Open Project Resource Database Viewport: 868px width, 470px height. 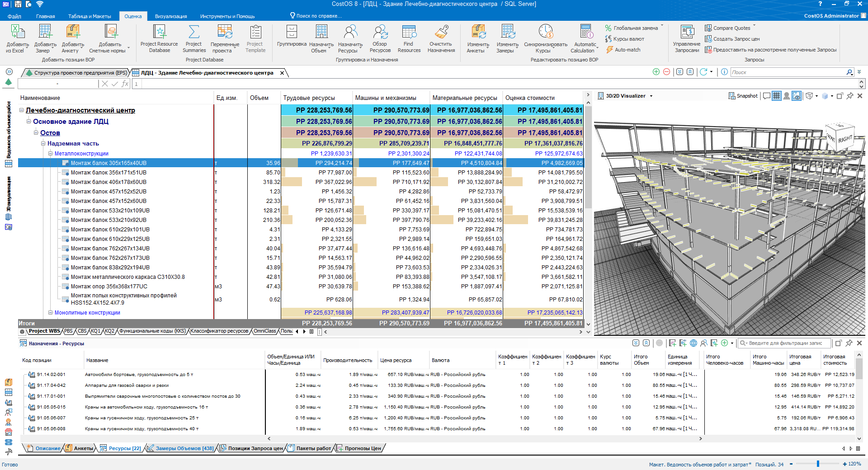coord(159,38)
